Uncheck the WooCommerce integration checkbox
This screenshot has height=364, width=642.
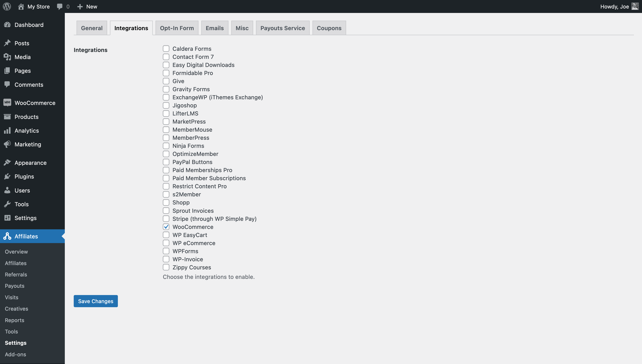click(166, 227)
